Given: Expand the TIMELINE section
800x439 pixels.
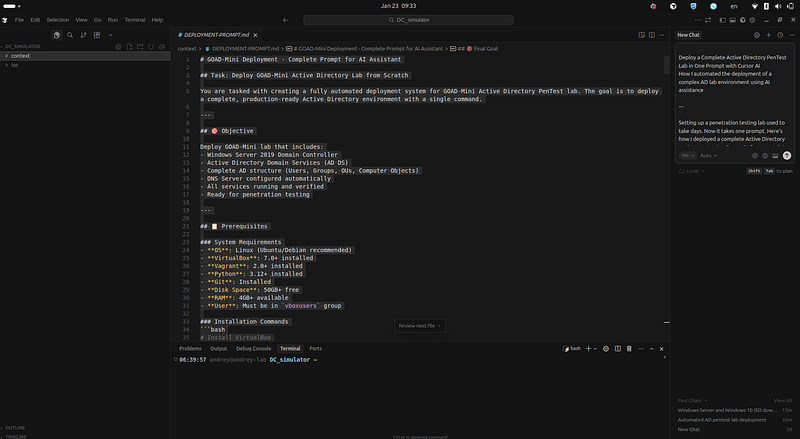Looking at the screenshot, I should coord(14,436).
